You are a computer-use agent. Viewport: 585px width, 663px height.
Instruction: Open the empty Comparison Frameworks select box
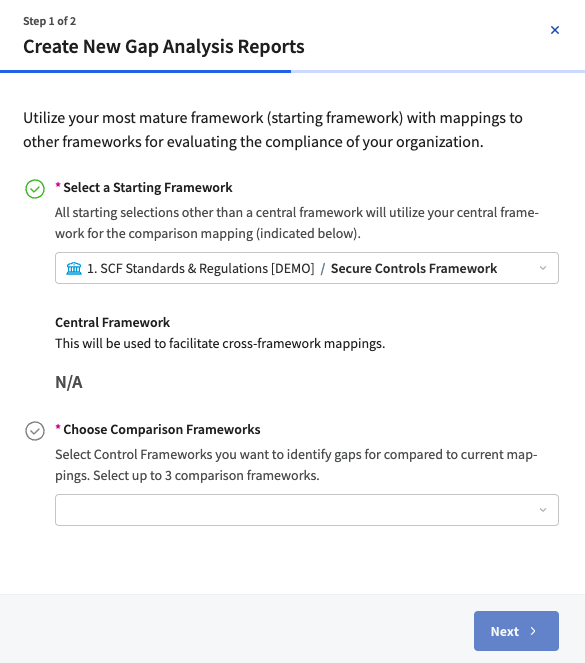pyautogui.click(x=307, y=510)
